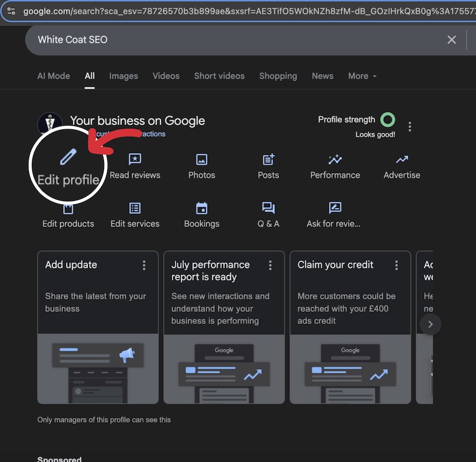Open three-dot menu on July performance card
Viewport: 476px width, 462px height.
(x=270, y=265)
